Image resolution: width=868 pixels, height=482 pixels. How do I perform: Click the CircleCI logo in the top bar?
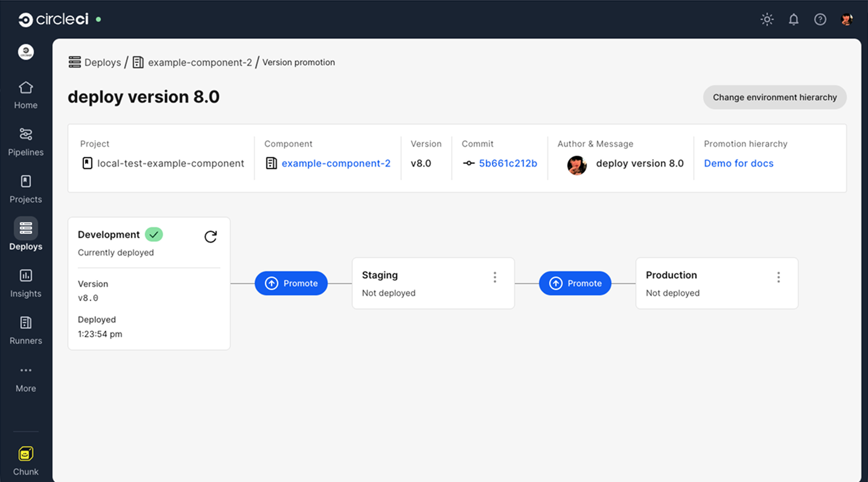click(54, 19)
